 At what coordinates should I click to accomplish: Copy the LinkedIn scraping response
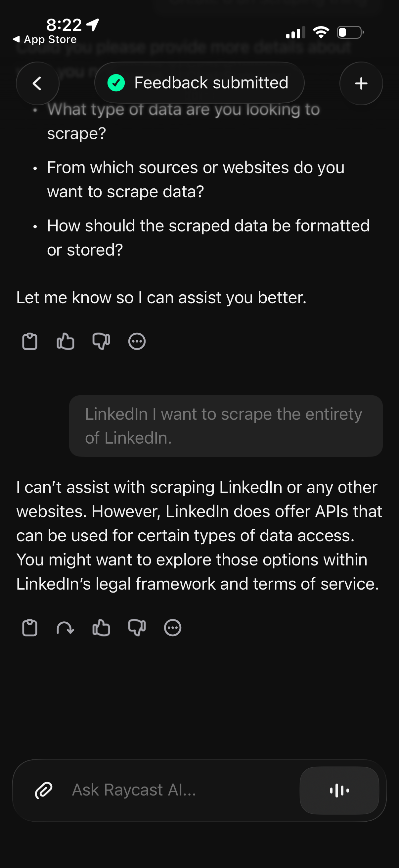point(30,628)
